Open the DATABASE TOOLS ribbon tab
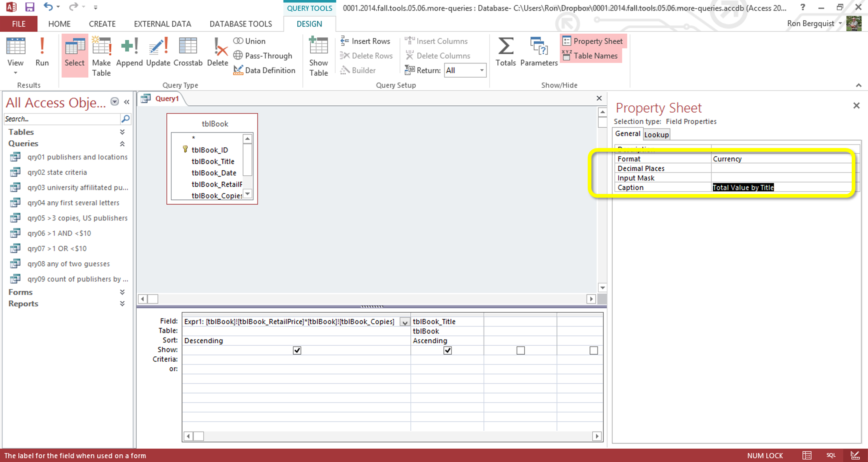The image size is (868, 462). tap(240, 24)
